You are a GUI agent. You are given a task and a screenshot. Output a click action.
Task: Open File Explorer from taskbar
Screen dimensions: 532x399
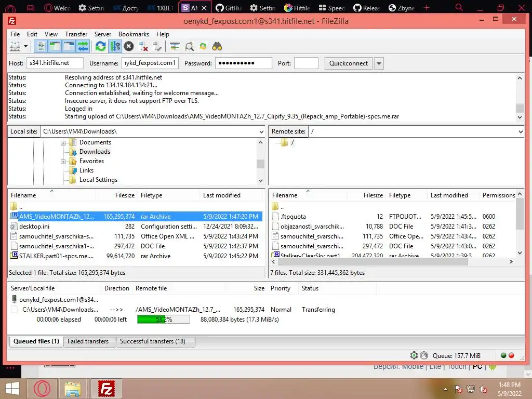click(73, 389)
